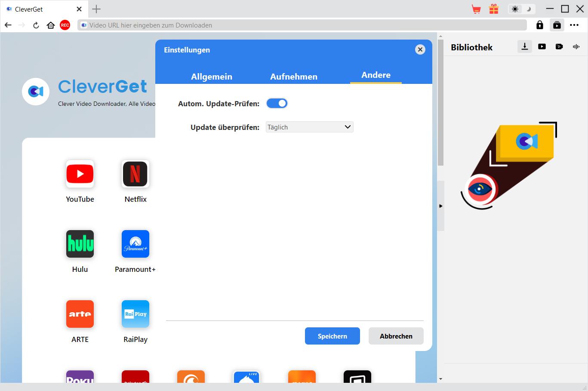588x391 pixels.
Task: Click the Abbrechen button
Action: [x=396, y=336]
